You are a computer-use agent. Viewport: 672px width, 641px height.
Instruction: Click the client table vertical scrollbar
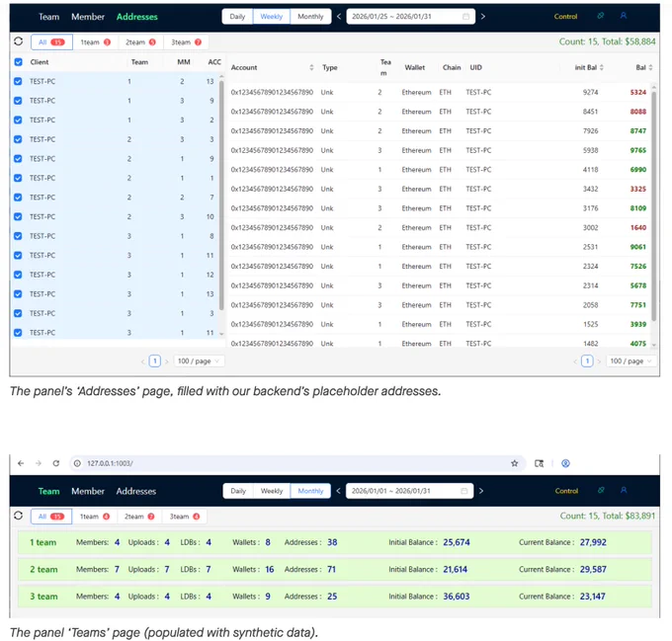221,195
